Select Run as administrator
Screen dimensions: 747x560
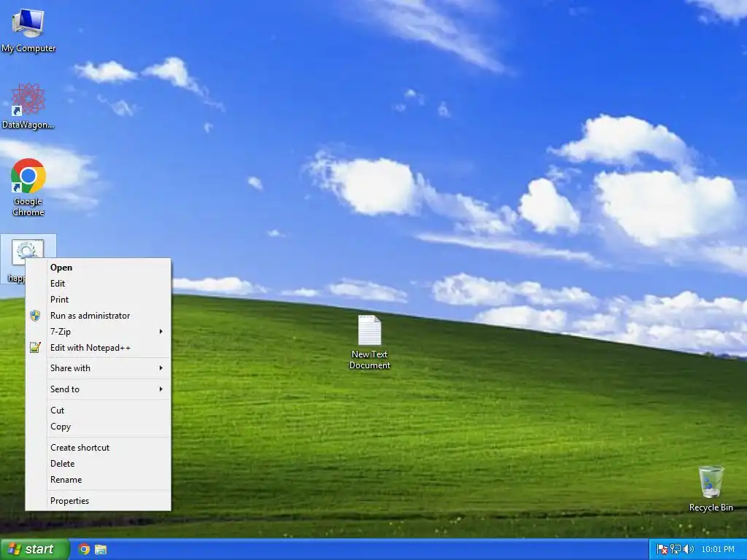coord(98,316)
